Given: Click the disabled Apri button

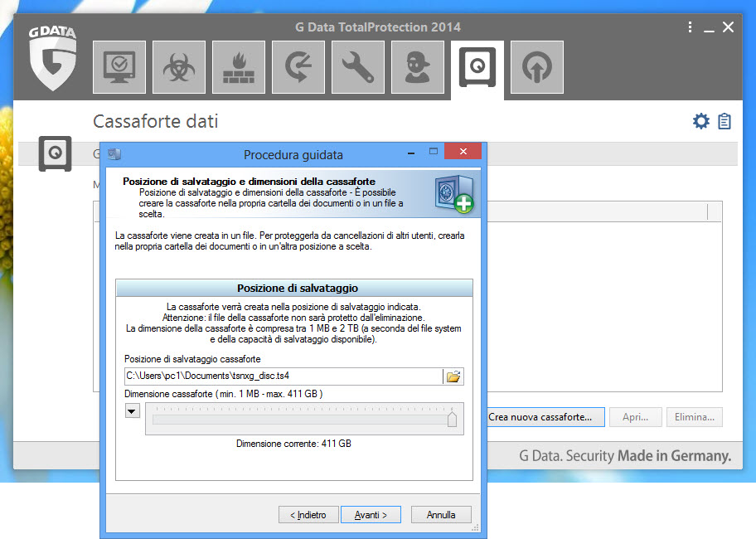Looking at the screenshot, I should coord(635,417).
